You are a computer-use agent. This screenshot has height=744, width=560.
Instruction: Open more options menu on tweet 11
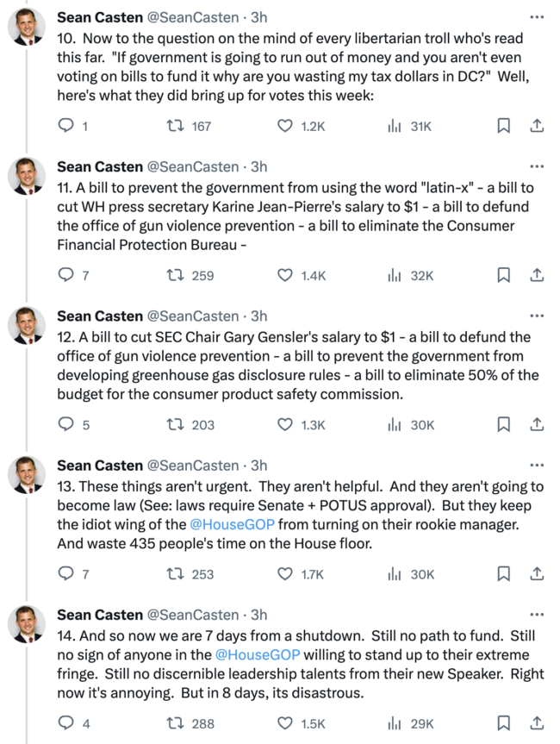tap(537, 166)
